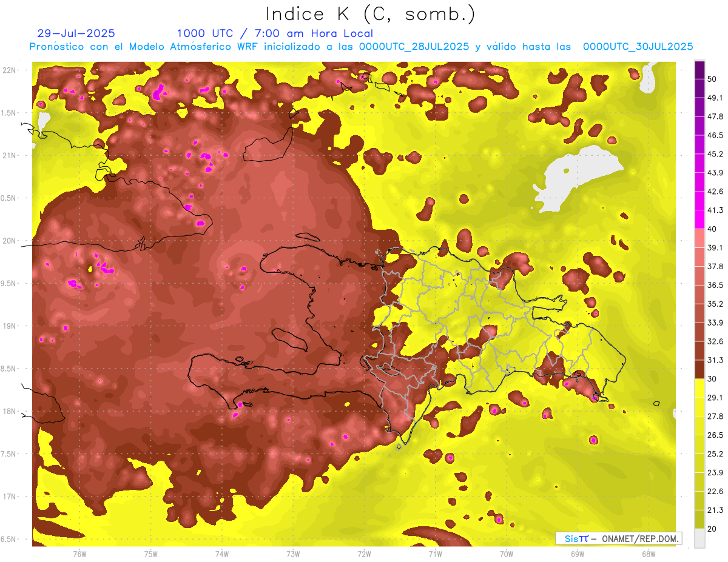Viewport: 728px width, 562px height.
Task: Click the legend value '31.3'
Action: tap(715, 360)
